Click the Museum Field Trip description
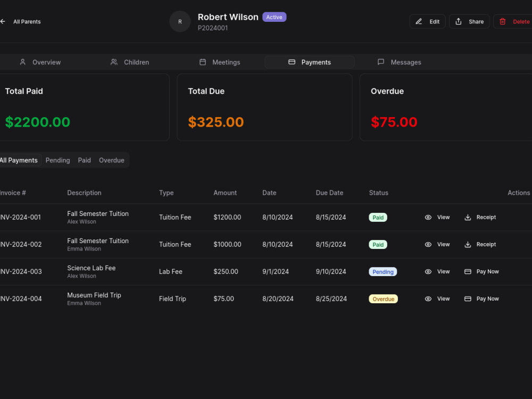Viewport: 532px width, 399px height. coord(94,295)
